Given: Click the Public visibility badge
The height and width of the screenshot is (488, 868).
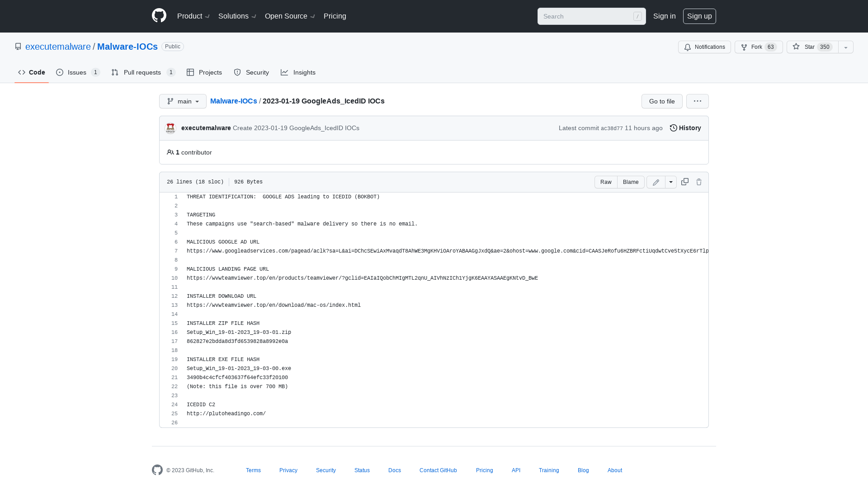Looking at the screenshot, I should coord(173,47).
